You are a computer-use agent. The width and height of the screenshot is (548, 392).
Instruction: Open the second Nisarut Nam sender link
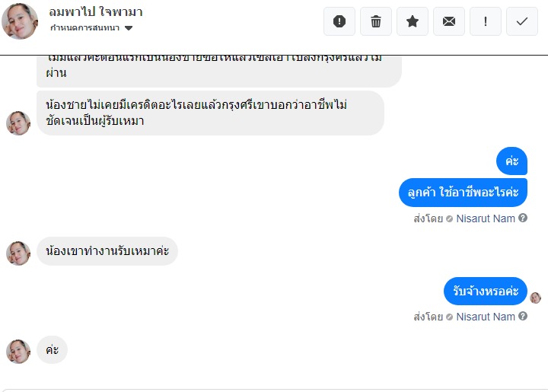pyautogui.click(x=486, y=317)
